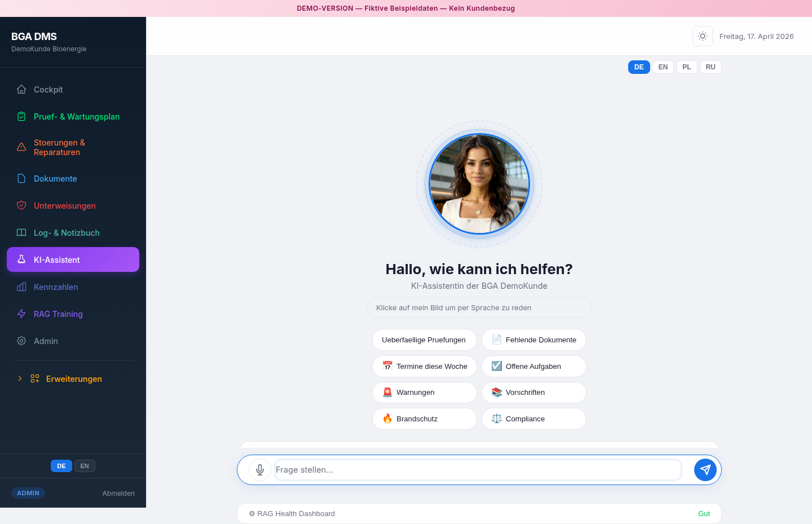Activate the microphone icon in the chat input
Image resolution: width=812 pixels, height=524 pixels.
[260, 469]
